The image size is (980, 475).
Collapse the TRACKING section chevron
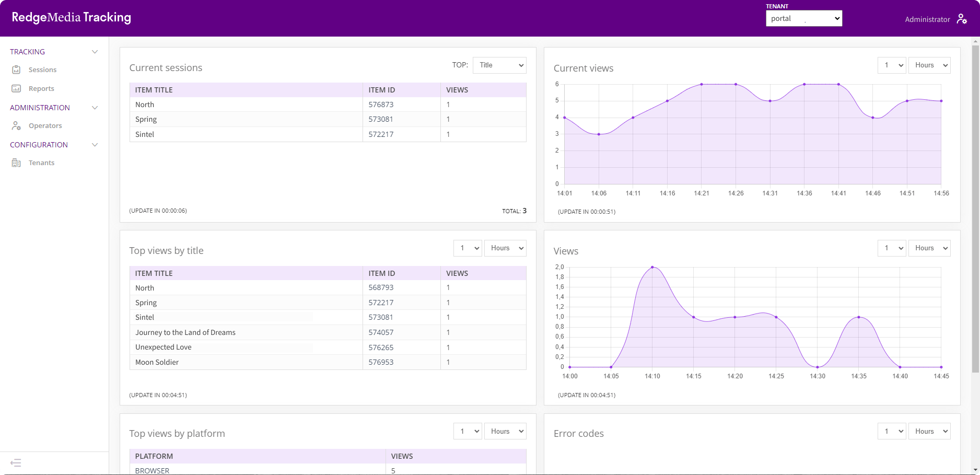point(95,52)
